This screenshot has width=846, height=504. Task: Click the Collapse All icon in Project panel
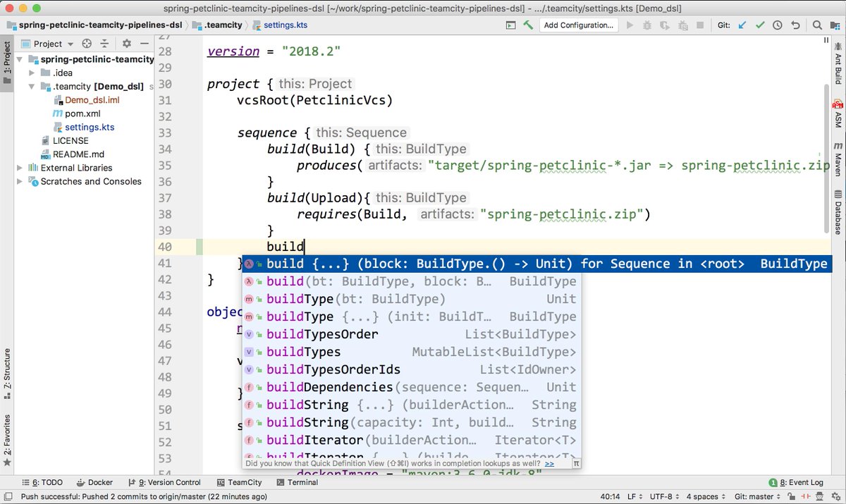[x=104, y=44]
